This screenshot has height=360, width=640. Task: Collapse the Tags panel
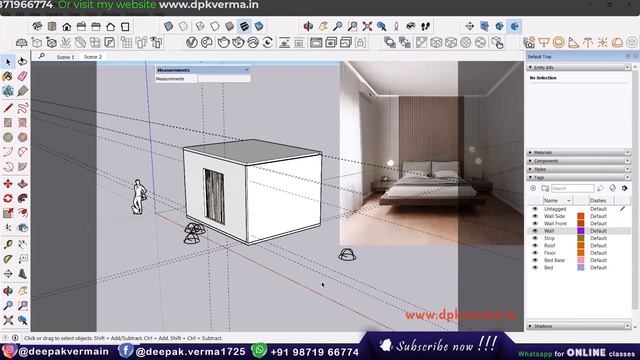[530, 178]
